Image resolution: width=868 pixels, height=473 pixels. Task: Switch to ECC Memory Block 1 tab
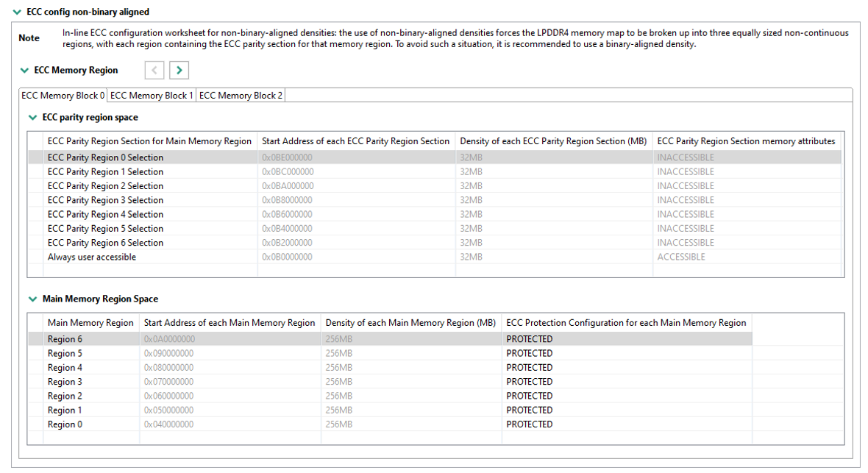coord(152,96)
